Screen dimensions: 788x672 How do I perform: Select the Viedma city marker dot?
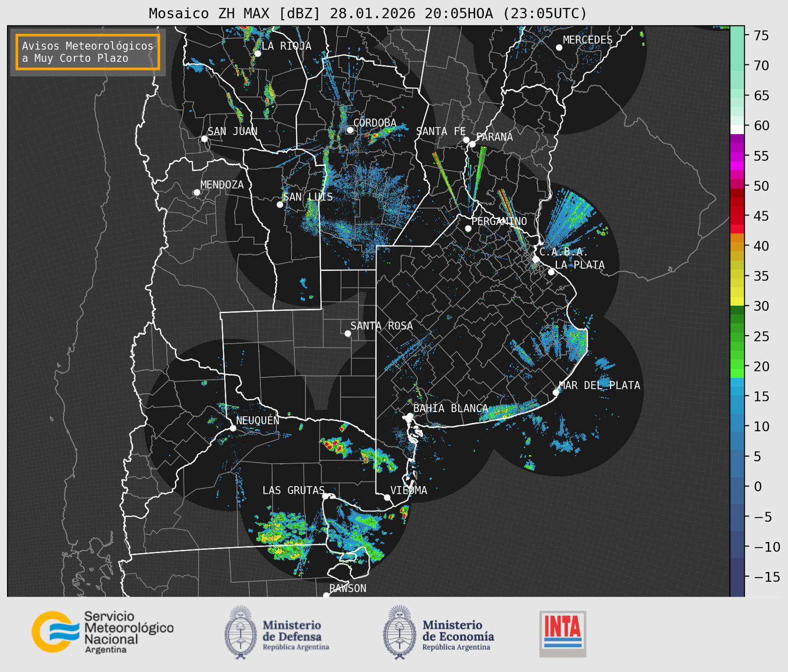point(387,497)
